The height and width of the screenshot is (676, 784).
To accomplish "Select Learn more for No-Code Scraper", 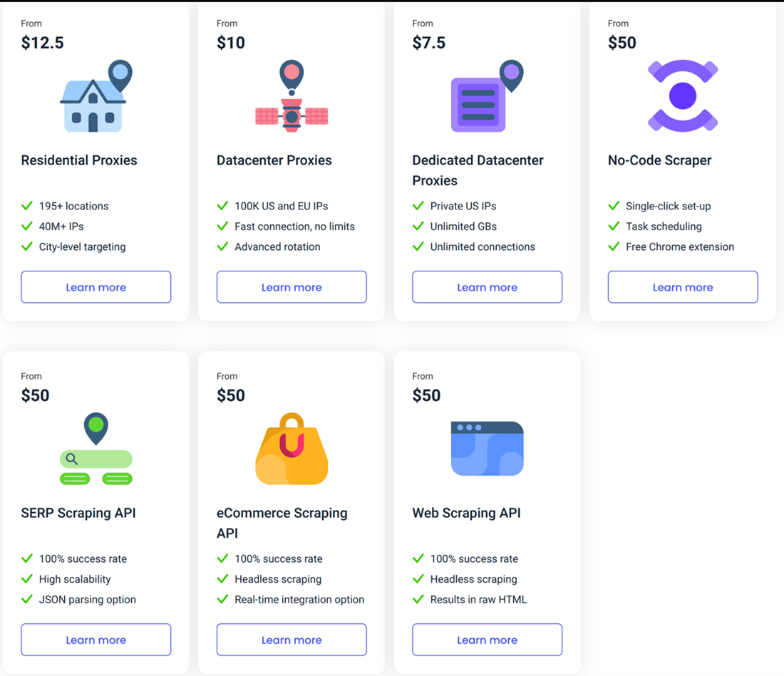I will [683, 287].
